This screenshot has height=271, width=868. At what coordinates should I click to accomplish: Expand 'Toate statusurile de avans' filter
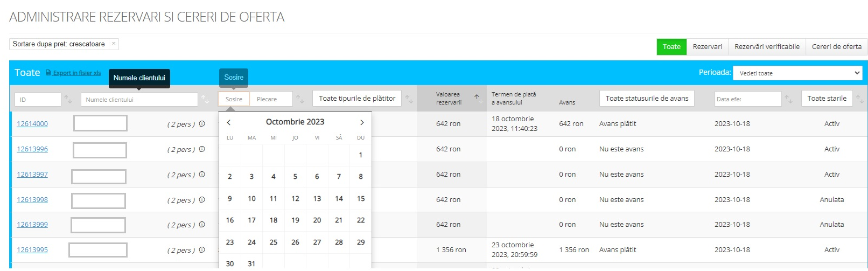click(647, 99)
